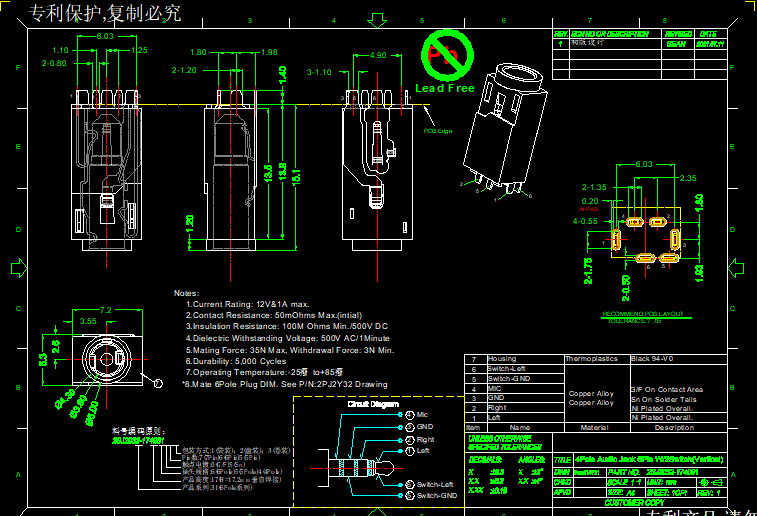Click the Housing row in the parts table
This screenshot has width=757, height=516.
click(502, 359)
